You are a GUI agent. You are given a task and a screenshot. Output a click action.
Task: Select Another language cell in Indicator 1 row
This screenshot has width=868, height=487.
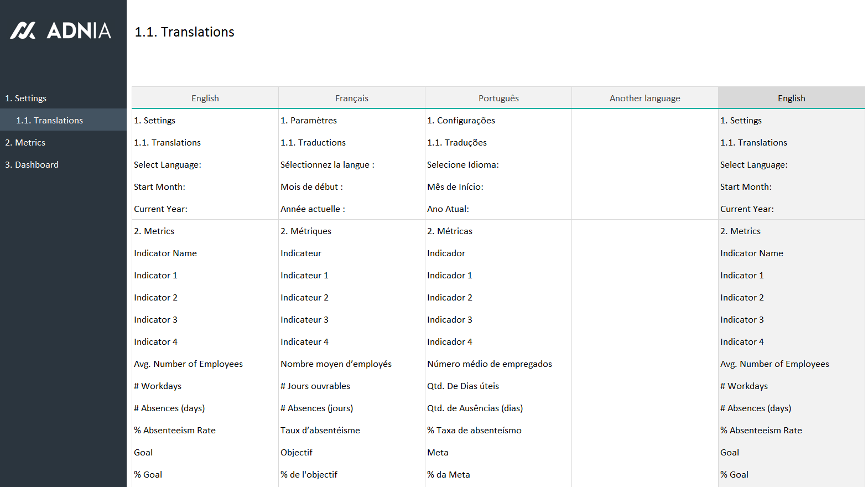[644, 275]
